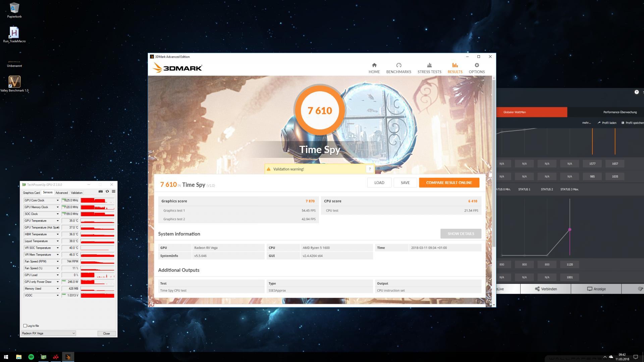Open File Explorer from taskbar

(19, 357)
